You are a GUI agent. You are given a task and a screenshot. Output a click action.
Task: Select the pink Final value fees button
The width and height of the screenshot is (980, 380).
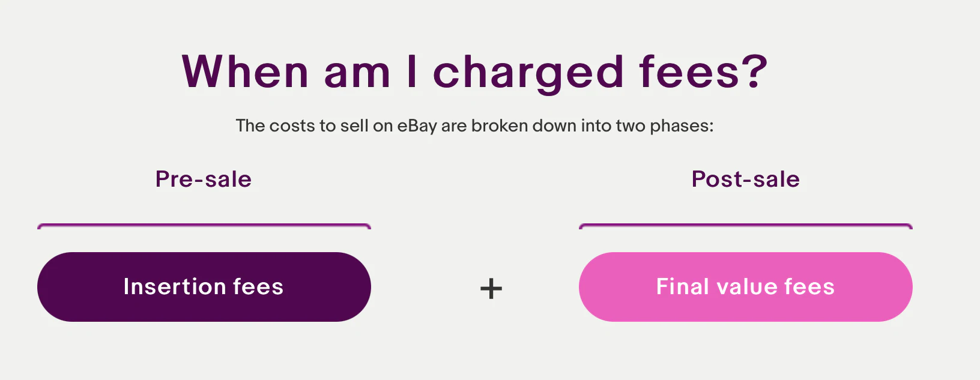click(745, 287)
